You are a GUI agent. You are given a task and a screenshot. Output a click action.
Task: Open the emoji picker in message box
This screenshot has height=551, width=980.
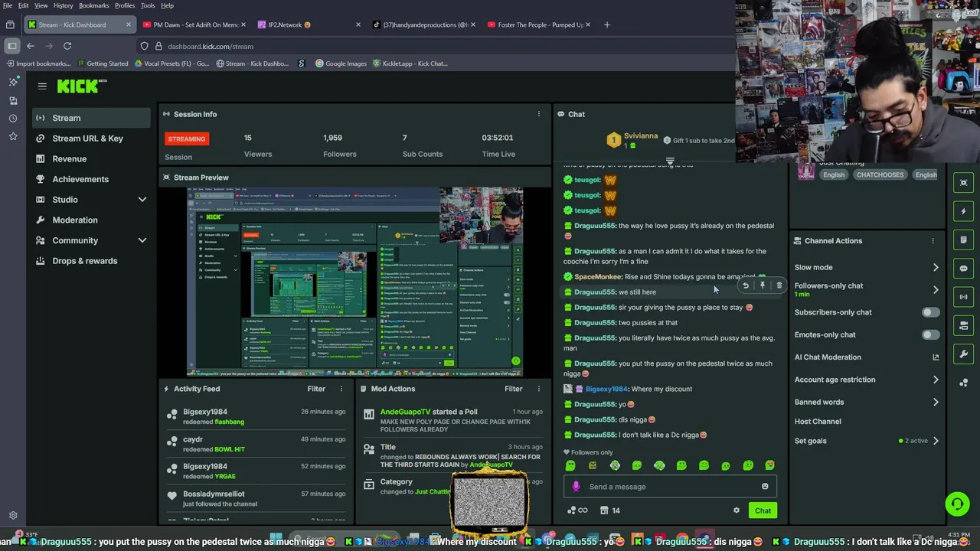coord(765,487)
